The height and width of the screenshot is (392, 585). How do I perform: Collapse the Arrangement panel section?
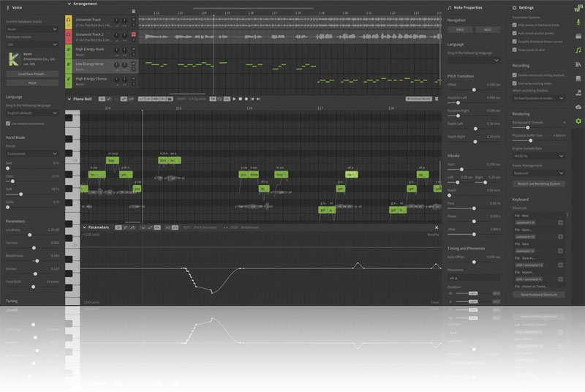[69, 4]
